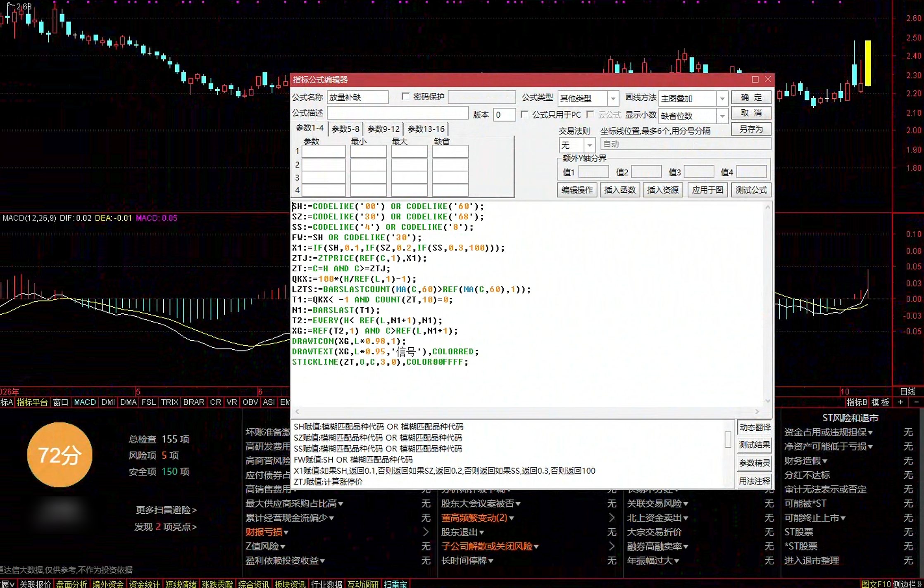Select the BRAR indicator tab
The image size is (924, 588).
(193, 402)
